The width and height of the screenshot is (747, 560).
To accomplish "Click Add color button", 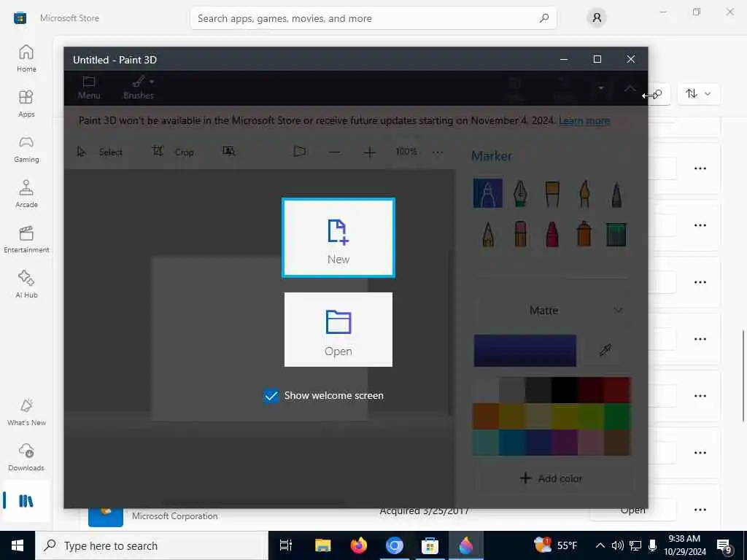I will [551, 478].
